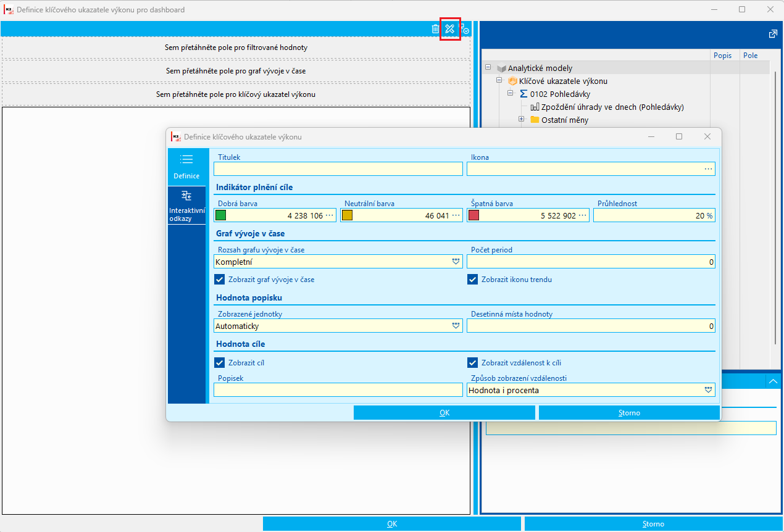The image size is (784, 532).
Task: Expand the Ostatní měny folder
Action: (522, 119)
